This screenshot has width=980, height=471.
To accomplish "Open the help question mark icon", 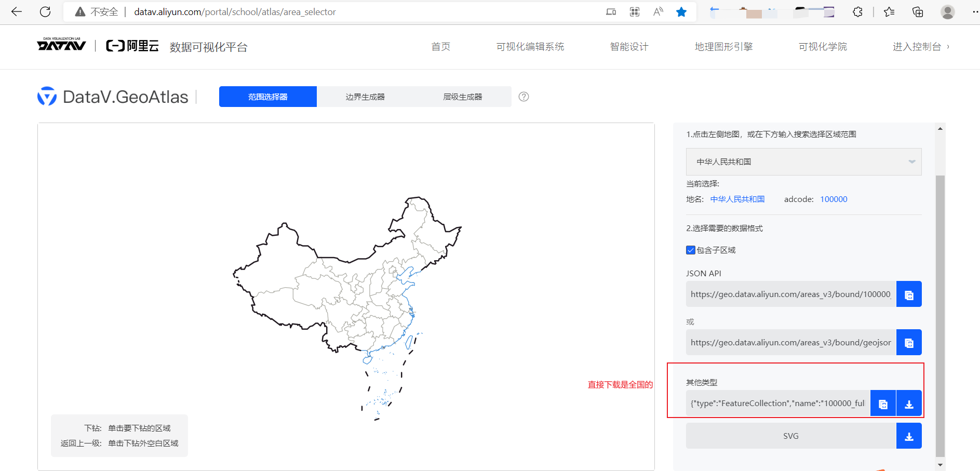I will (523, 97).
